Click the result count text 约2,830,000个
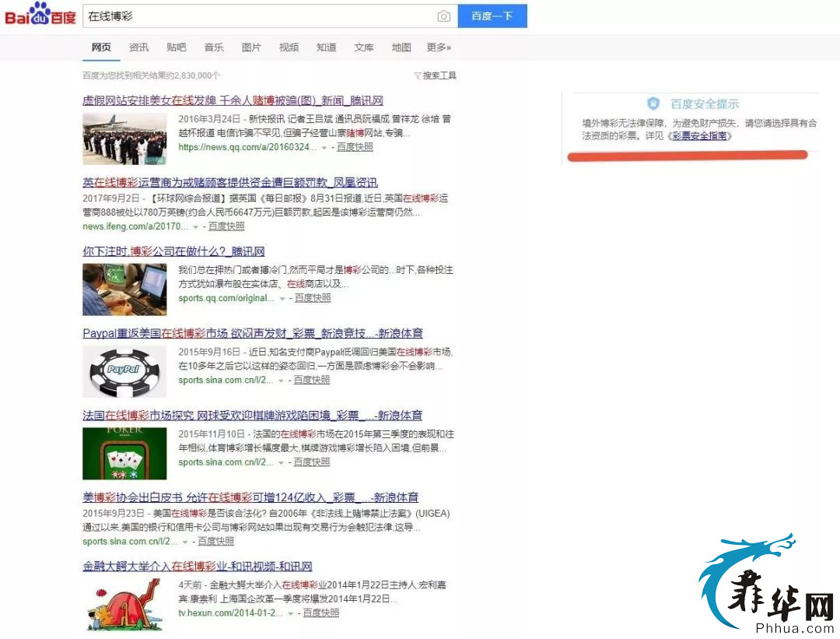840x639 pixels. tap(194, 75)
